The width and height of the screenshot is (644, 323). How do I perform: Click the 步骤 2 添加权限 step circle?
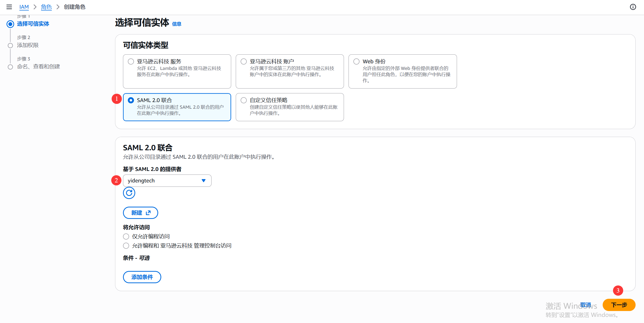pos(10,45)
